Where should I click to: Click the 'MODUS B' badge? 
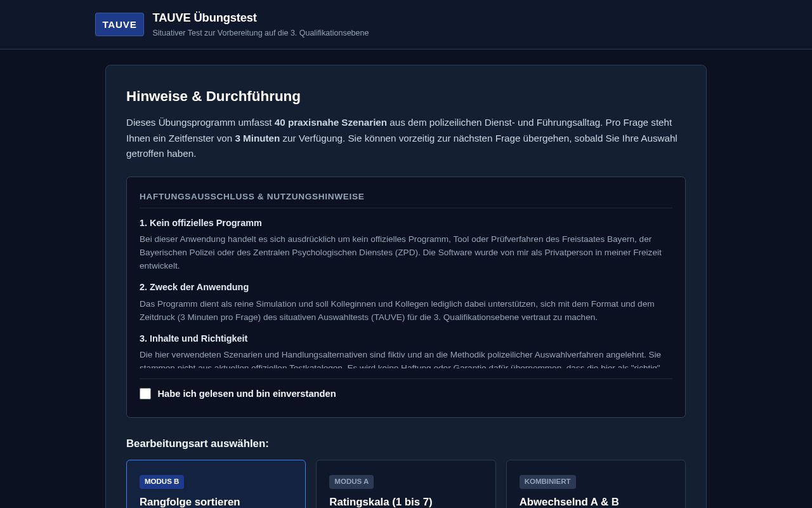(x=162, y=482)
